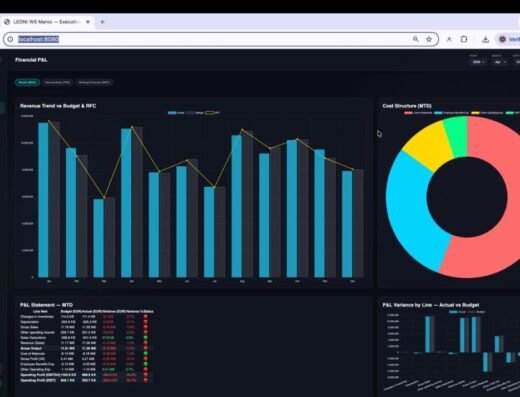Open a new browser tab with plus button
This screenshot has height=397, width=520.
102,22
